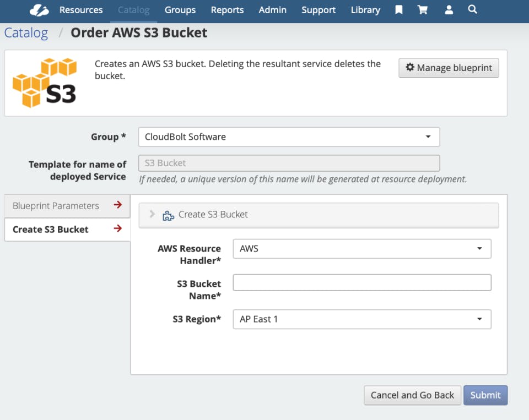Click the Manage blueprint button

point(449,68)
